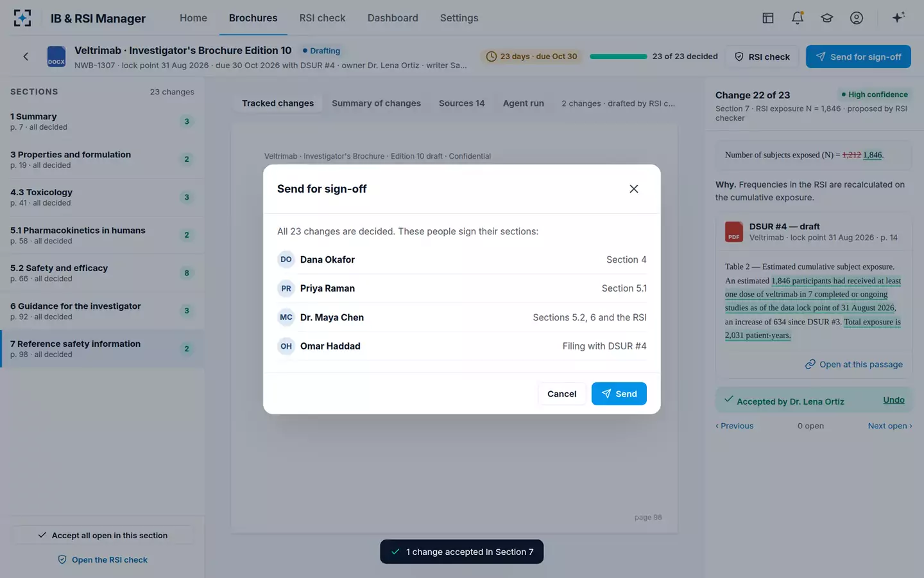The image size is (924, 578).
Task: Close the Send for sign-off dialog
Action: [633, 189]
